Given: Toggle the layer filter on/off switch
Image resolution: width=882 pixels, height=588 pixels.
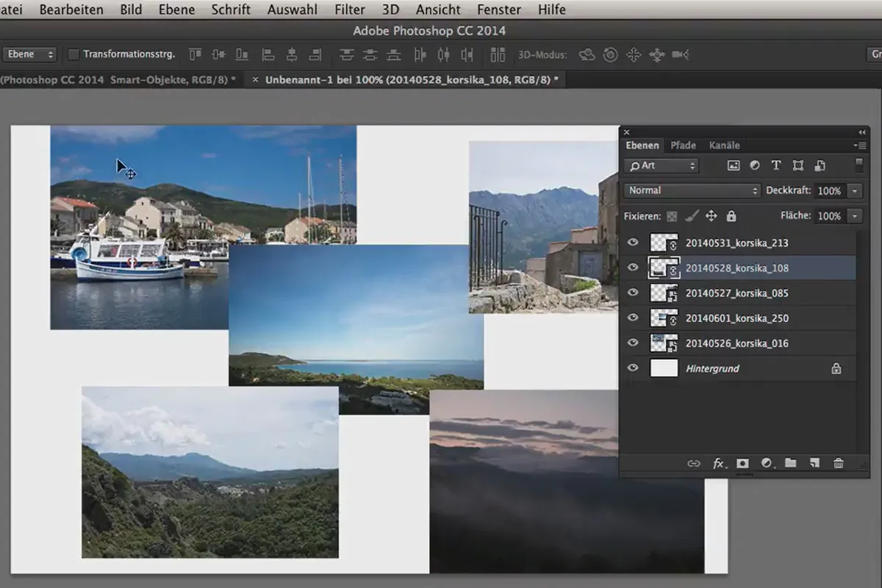Looking at the screenshot, I should click(859, 165).
